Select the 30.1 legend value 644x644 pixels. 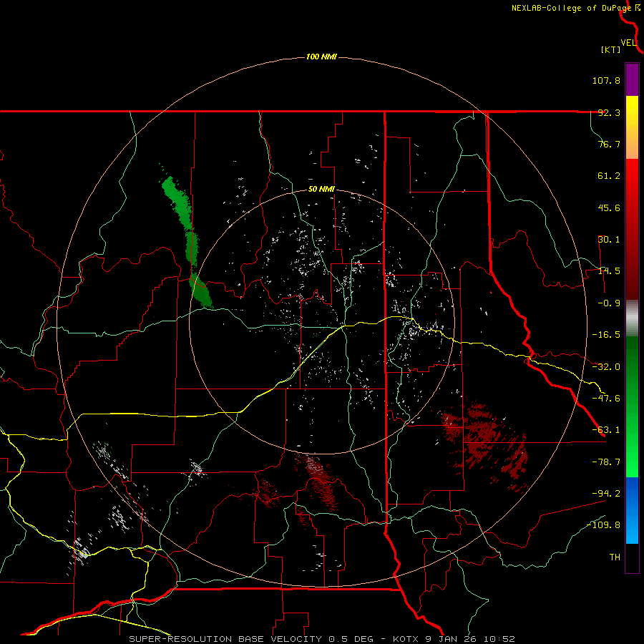click(609, 240)
